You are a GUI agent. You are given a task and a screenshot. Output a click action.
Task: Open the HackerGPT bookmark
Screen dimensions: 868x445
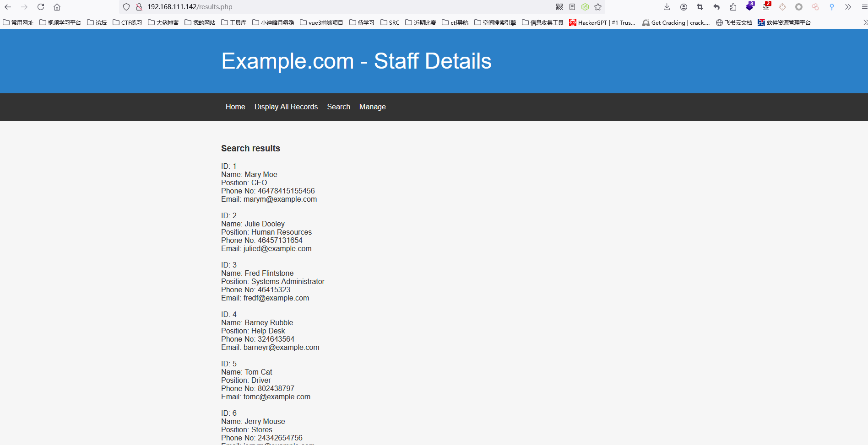602,22
